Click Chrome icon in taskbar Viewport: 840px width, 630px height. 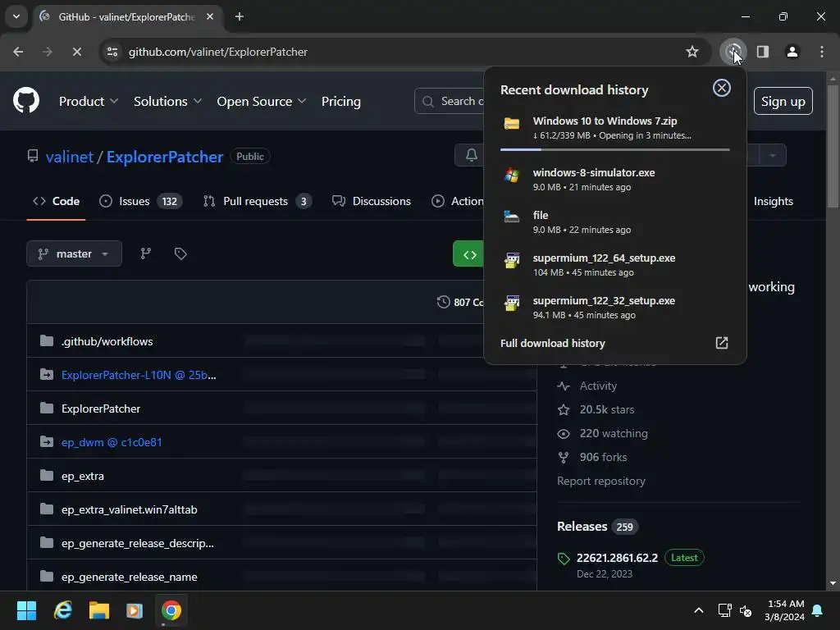pyautogui.click(x=171, y=610)
